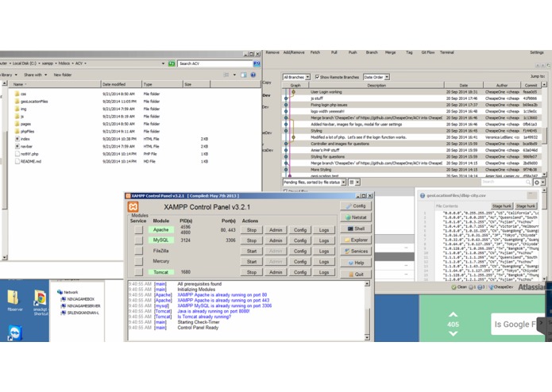Open Services from XAMPP side buttons

pos(356,251)
